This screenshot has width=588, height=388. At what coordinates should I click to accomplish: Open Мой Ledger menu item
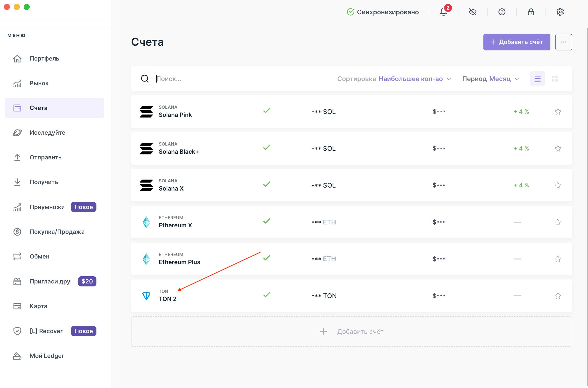tap(54, 356)
